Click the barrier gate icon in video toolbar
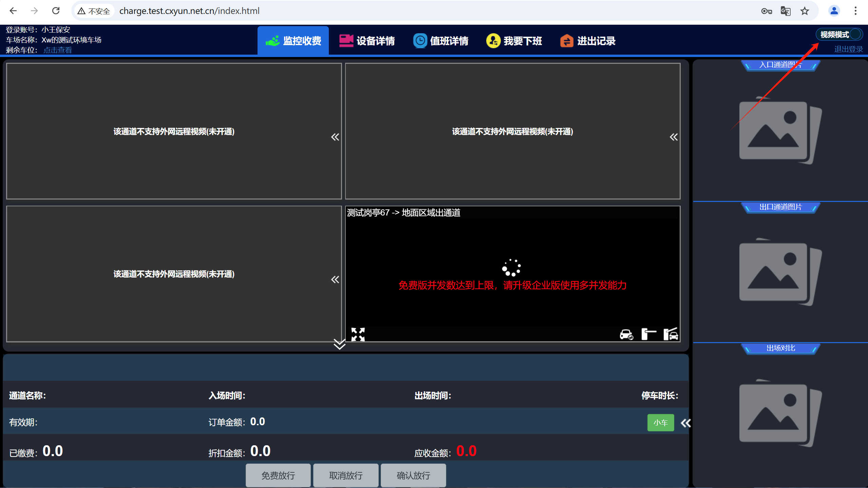Image resolution: width=868 pixels, height=488 pixels. tap(648, 334)
